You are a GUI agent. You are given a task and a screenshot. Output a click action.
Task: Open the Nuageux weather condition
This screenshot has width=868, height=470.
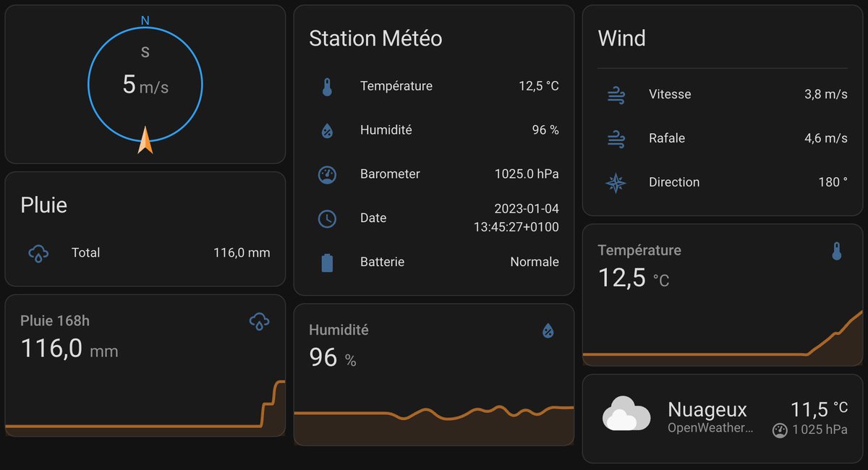707,410
